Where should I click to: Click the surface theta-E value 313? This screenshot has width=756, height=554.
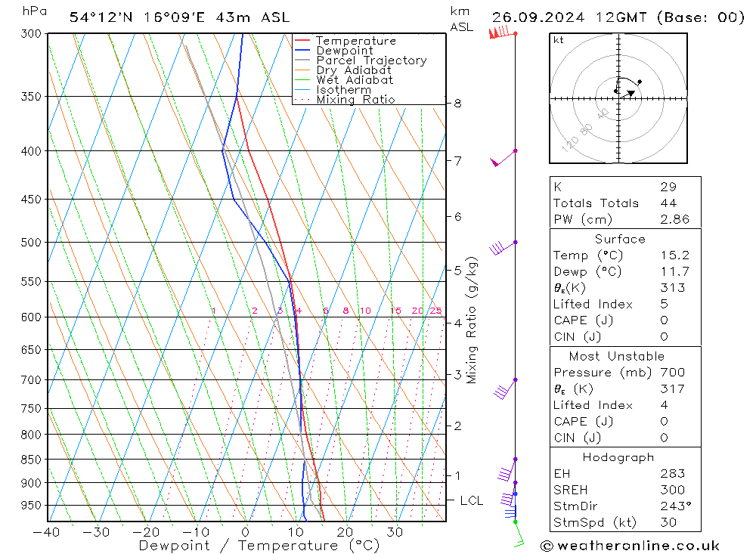(x=673, y=288)
